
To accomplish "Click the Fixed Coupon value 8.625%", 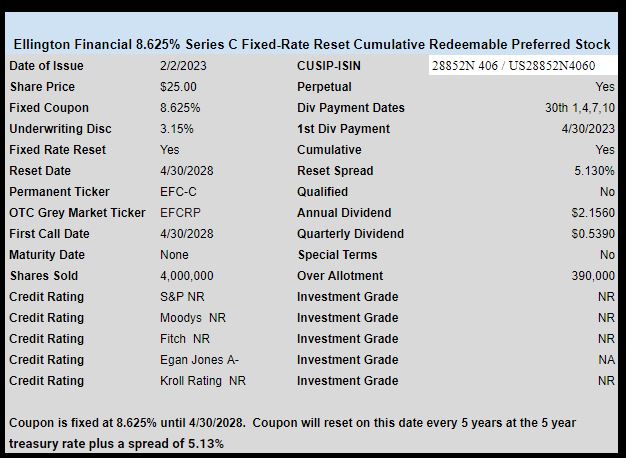I will click(180, 108).
